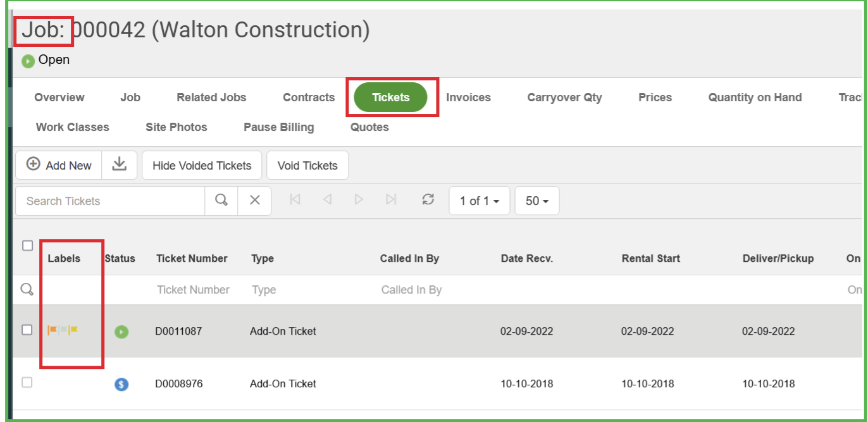Check the box for ticket D0008976
The width and height of the screenshot is (868, 422).
(x=27, y=382)
